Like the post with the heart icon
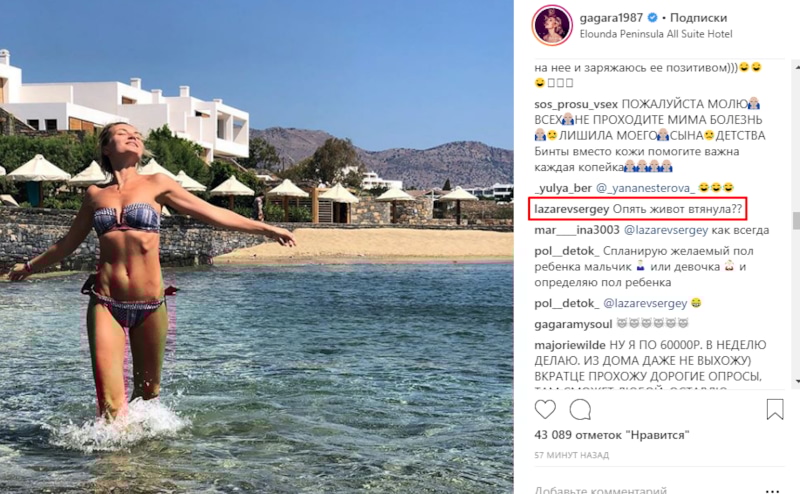Viewport: 800px width, 494px height. coord(545,409)
